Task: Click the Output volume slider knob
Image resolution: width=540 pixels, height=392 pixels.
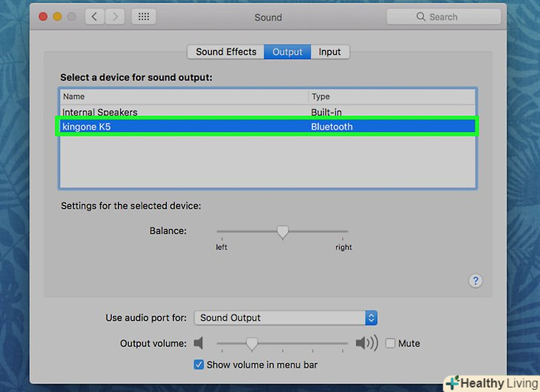Action: tap(251, 344)
